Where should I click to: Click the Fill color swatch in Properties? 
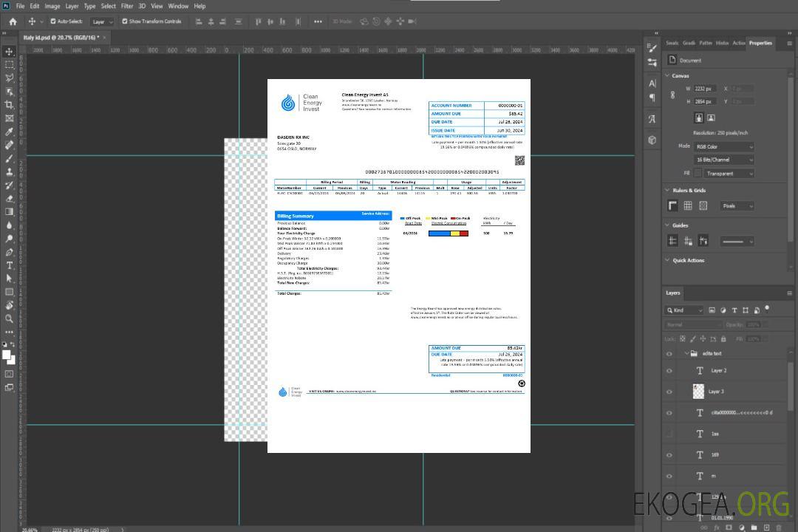[x=698, y=173]
